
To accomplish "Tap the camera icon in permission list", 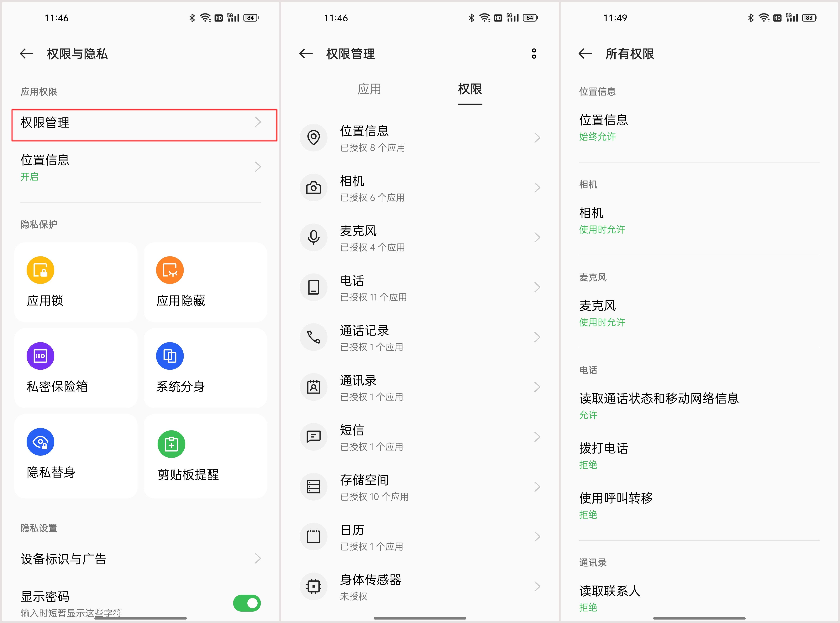I will pyautogui.click(x=314, y=188).
